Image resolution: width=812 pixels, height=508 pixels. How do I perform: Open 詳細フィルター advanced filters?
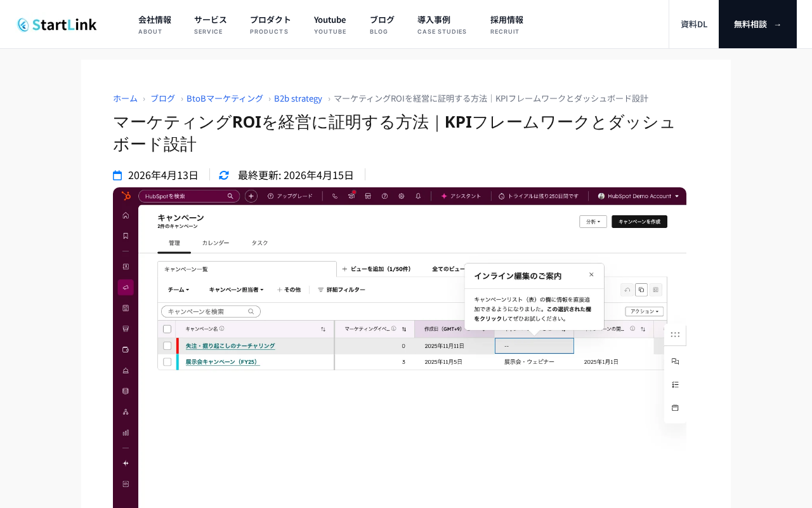pyautogui.click(x=341, y=290)
